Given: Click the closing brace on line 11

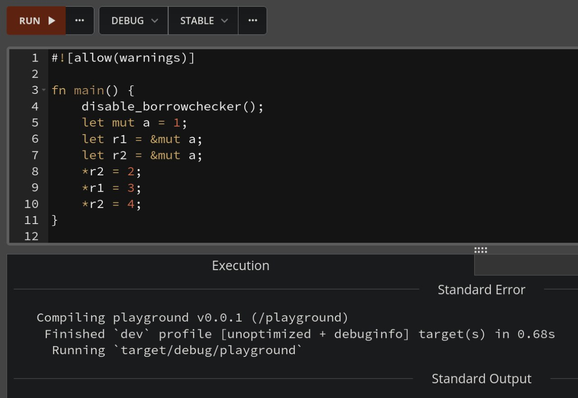Looking at the screenshot, I should click(55, 220).
